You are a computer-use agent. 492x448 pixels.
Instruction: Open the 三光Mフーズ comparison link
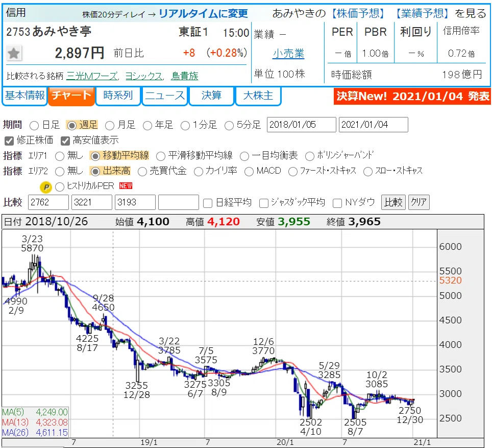coord(92,76)
